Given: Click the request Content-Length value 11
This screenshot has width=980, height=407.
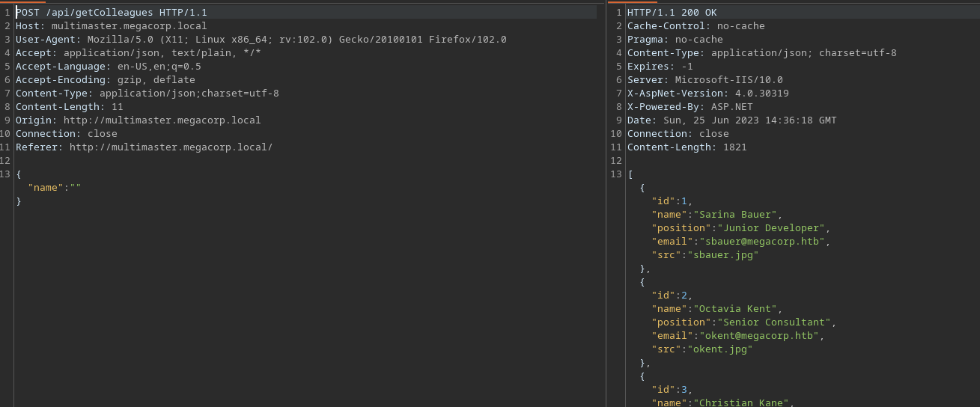Looking at the screenshot, I should coord(118,107).
